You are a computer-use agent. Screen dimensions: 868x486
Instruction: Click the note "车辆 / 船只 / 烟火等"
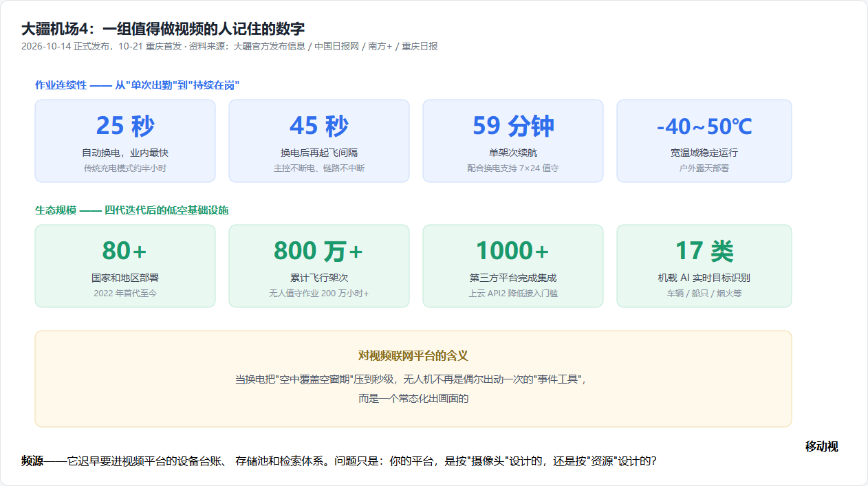pyautogui.click(x=704, y=293)
